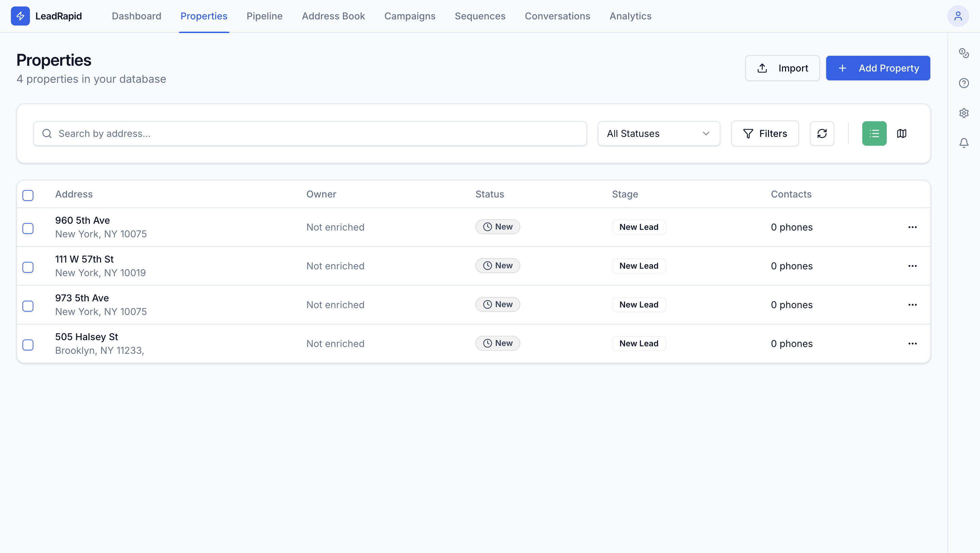980x553 pixels.
Task: Tick the checkbox for 505 Halsey St
Action: pos(28,345)
